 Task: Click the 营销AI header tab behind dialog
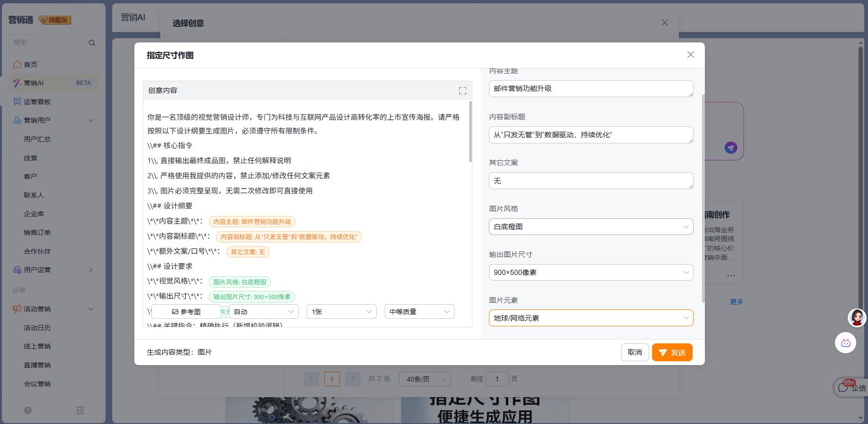tap(133, 17)
